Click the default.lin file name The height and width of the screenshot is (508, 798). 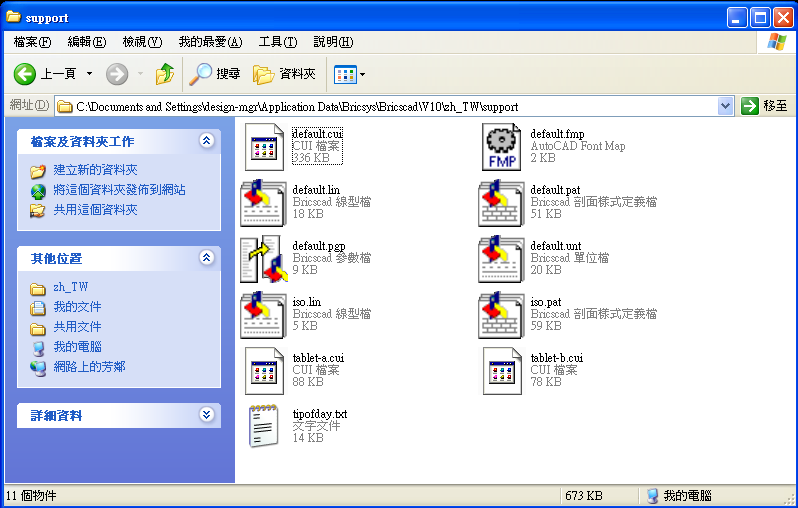316,190
